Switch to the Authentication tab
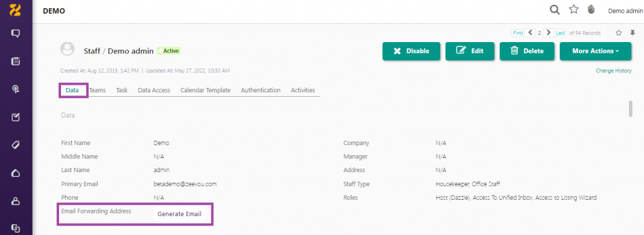Screen dimensions: 644x235 (260, 90)
